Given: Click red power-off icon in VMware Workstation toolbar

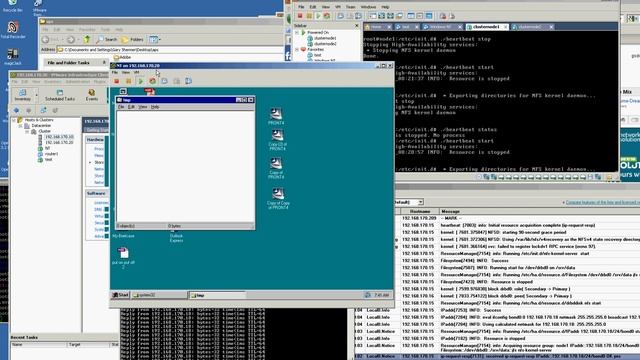Looking at the screenshot, I should (300, 16).
